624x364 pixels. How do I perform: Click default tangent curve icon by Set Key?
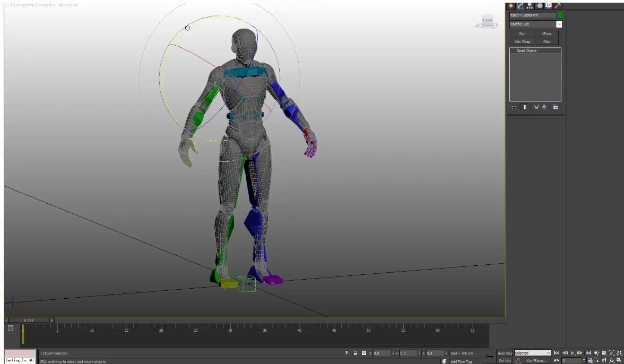(518, 361)
